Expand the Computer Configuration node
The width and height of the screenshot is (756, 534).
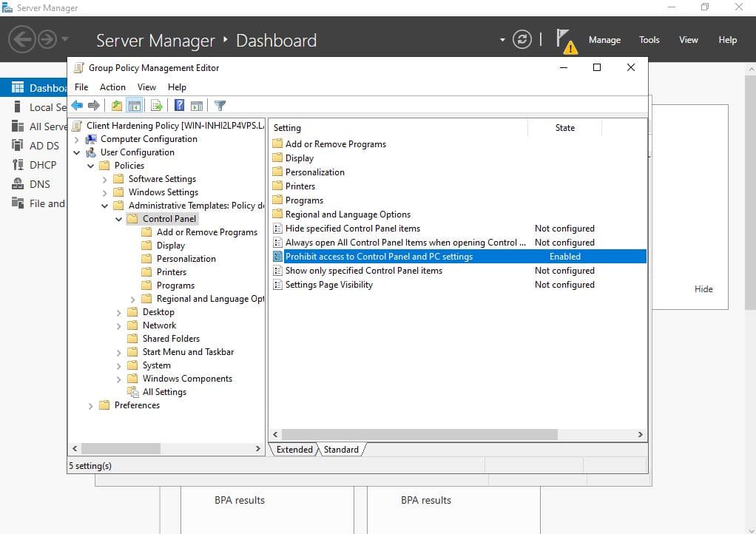pos(76,139)
